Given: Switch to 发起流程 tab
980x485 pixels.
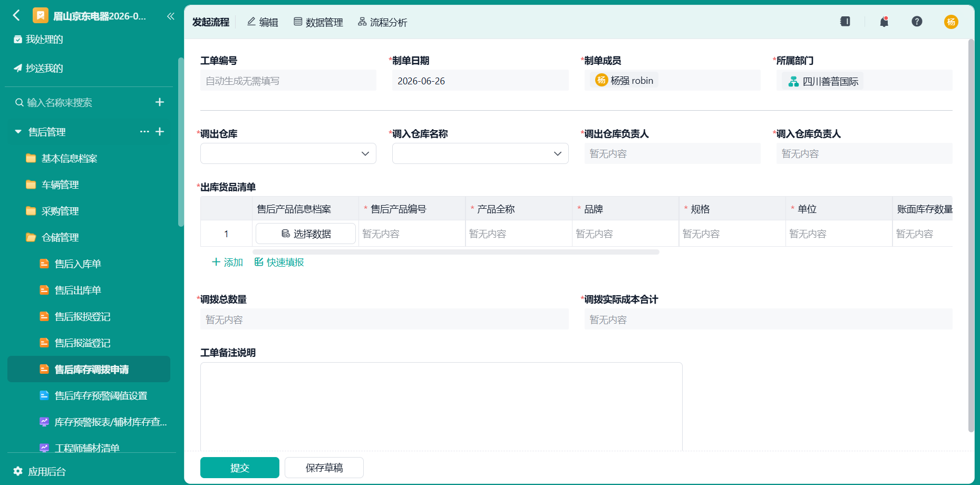Looking at the screenshot, I should (210, 22).
